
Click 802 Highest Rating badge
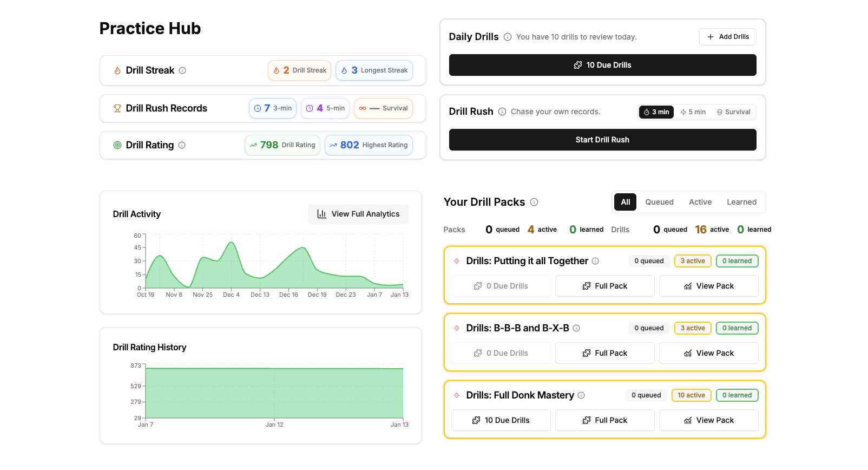(x=369, y=145)
